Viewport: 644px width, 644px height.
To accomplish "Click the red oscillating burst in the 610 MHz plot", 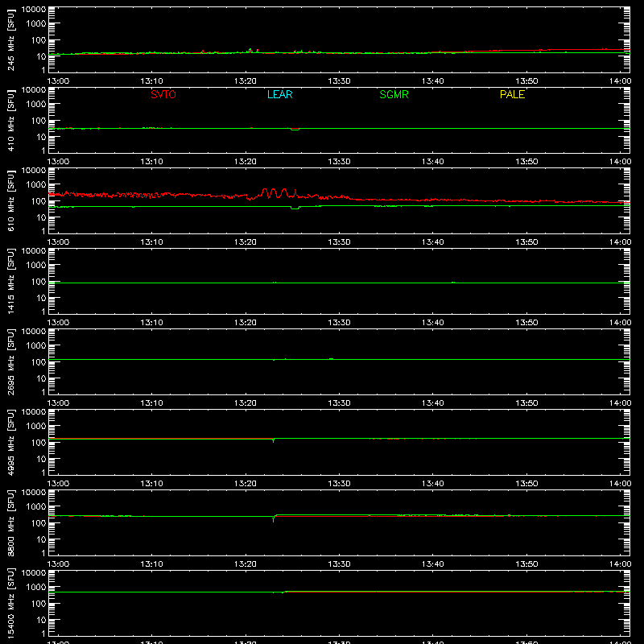I will click(x=275, y=193).
